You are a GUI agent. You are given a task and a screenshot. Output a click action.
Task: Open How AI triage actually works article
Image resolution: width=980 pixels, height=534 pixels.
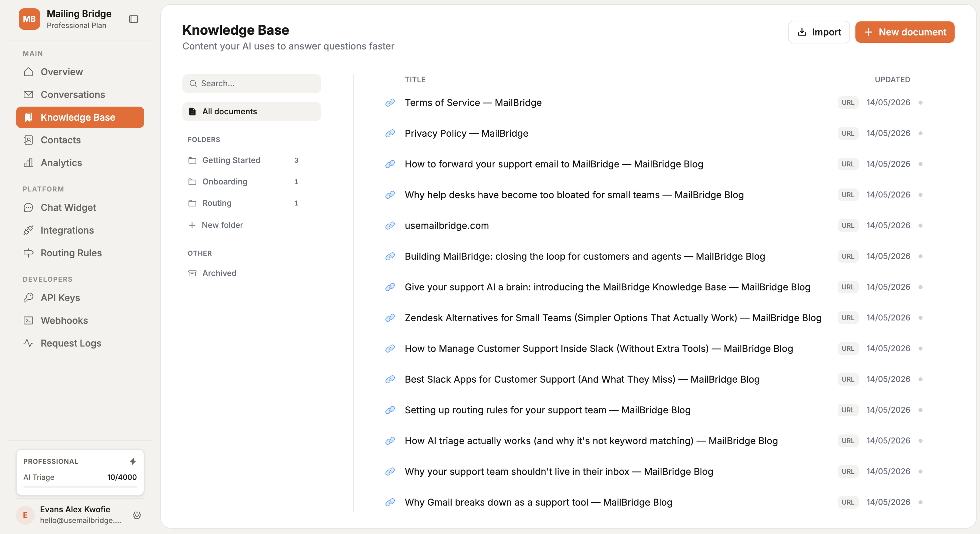pyautogui.click(x=591, y=441)
